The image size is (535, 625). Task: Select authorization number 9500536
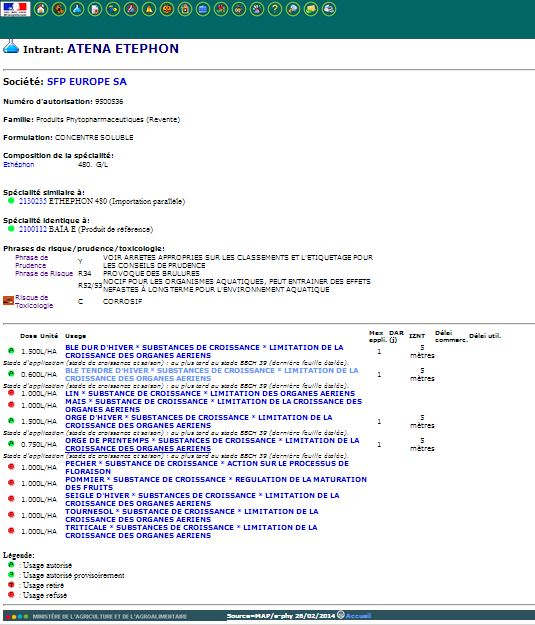[109, 102]
